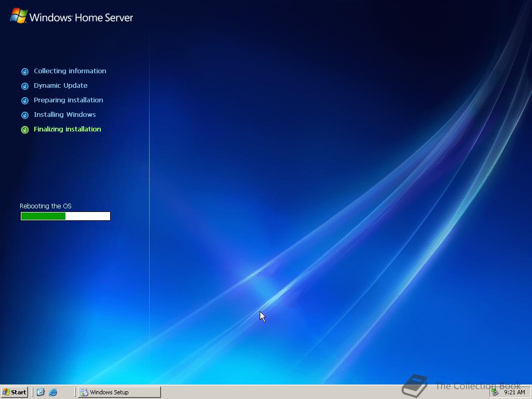Click Show Desktop quick launch icon
This screenshot has height=399, width=532.
(x=41, y=392)
